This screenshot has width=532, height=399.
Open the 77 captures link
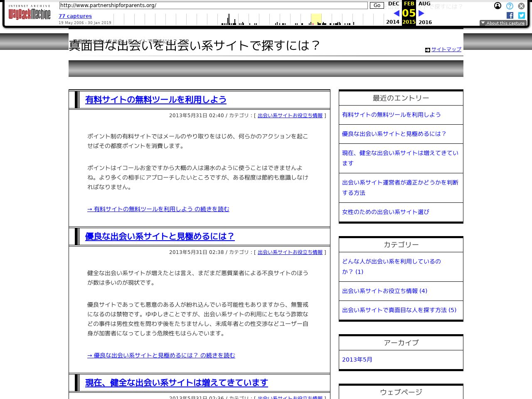75,16
